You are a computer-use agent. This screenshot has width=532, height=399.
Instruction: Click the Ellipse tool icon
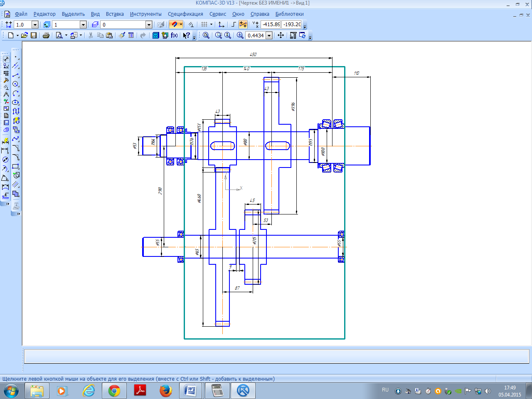16,102
